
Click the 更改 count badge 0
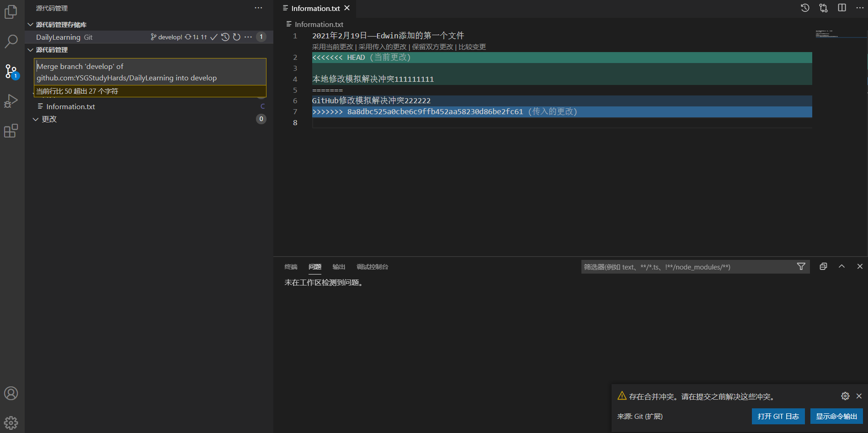point(261,119)
